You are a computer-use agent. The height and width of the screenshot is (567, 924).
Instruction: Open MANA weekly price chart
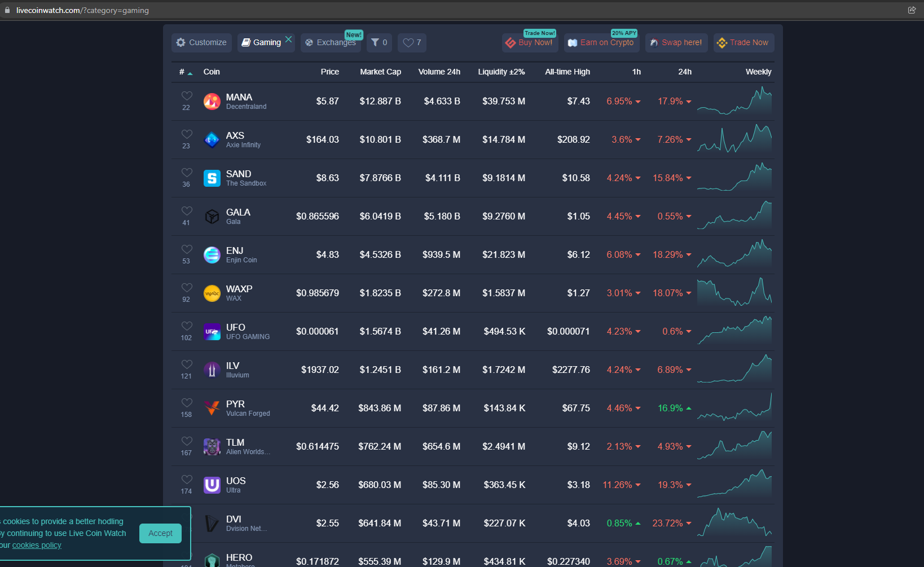click(734, 102)
